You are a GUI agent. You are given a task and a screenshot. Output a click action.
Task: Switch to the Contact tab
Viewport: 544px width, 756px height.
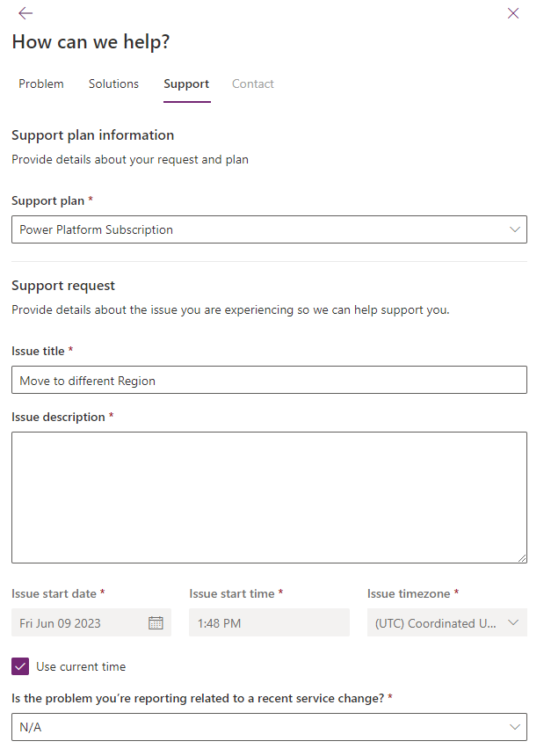252,84
